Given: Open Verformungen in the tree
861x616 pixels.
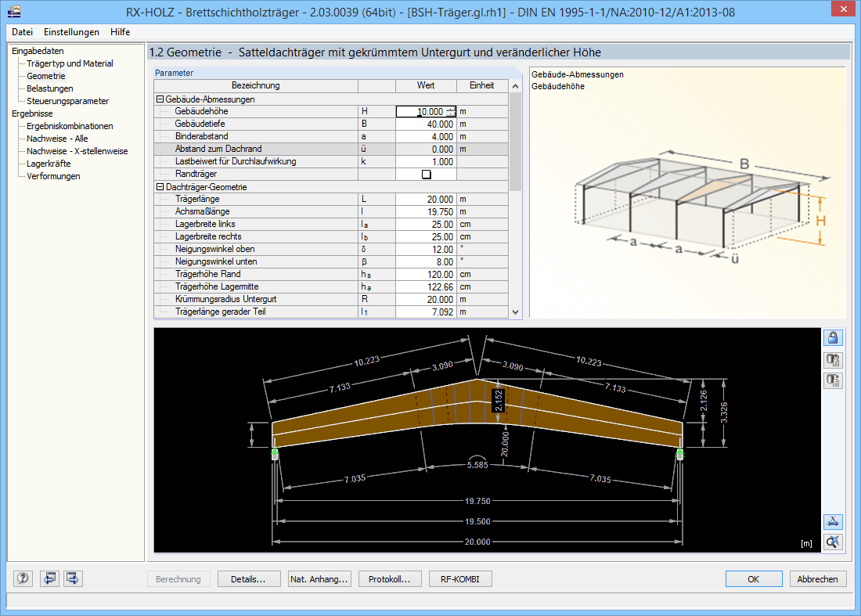Looking at the screenshot, I should pyautogui.click(x=53, y=176).
